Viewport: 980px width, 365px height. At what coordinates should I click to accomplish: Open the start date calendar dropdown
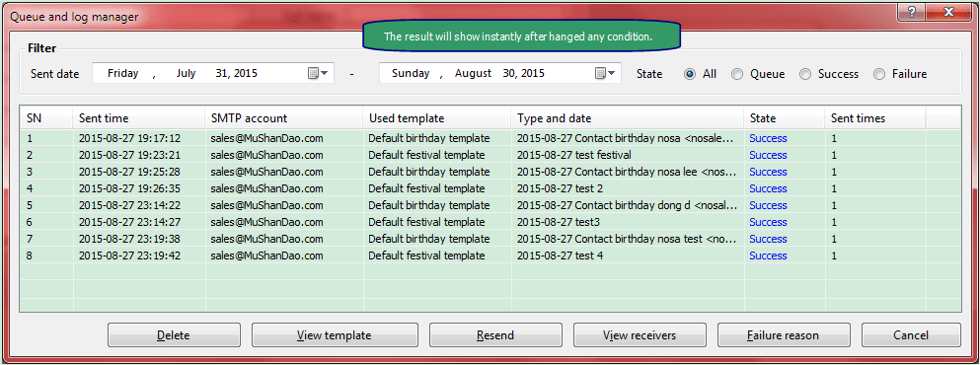[319, 73]
